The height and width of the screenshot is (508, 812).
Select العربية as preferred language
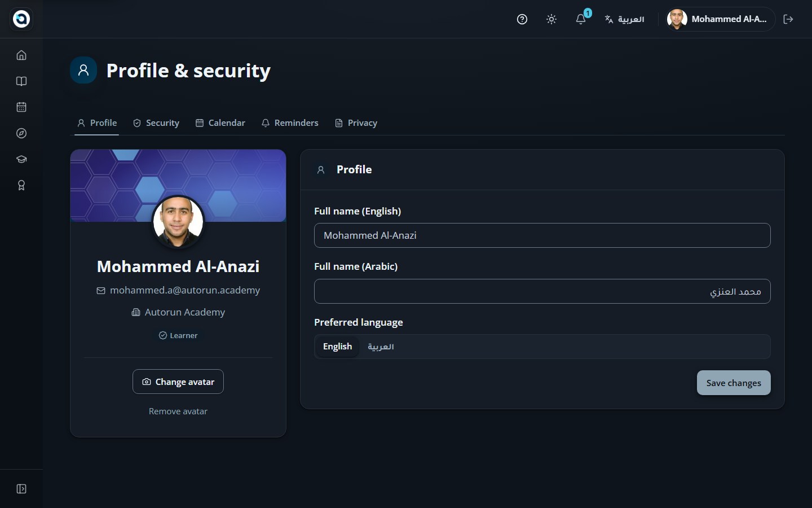point(381,347)
